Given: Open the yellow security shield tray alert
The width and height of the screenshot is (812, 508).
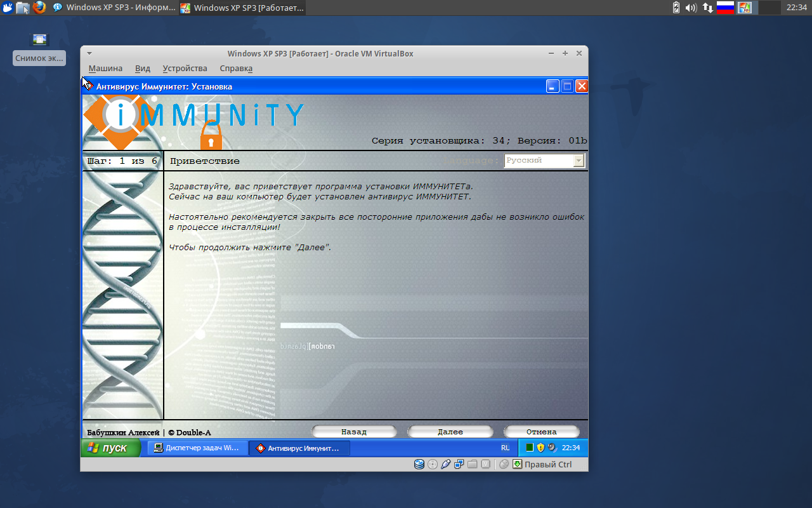Looking at the screenshot, I should pyautogui.click(x=540, y=448).
